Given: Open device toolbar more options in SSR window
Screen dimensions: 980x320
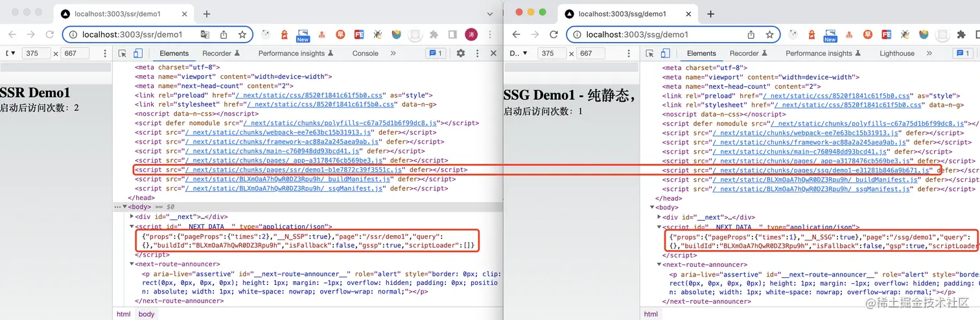Looking at the screenshot, I should (106, 54).
